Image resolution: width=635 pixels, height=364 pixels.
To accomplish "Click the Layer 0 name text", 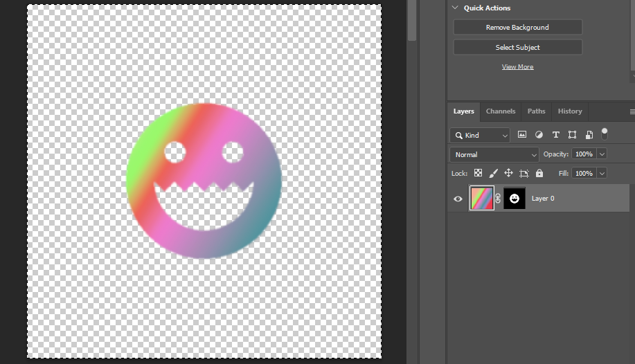I will [x=543, y=199].
